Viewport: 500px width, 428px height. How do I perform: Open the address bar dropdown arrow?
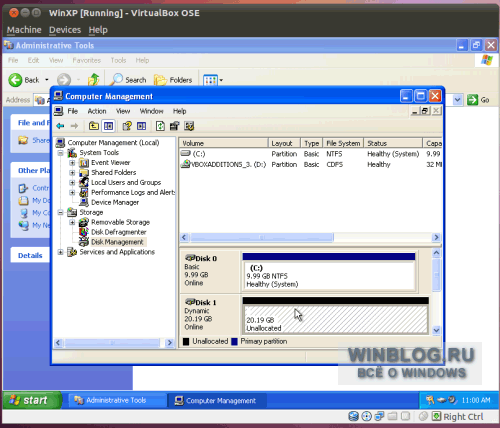tap(458, 100)
